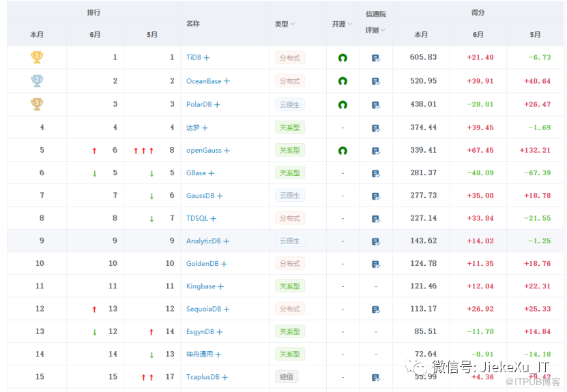Click the score value 85.51
The width and height of the screenshot is (567, 392).
(x=425, y=331)
